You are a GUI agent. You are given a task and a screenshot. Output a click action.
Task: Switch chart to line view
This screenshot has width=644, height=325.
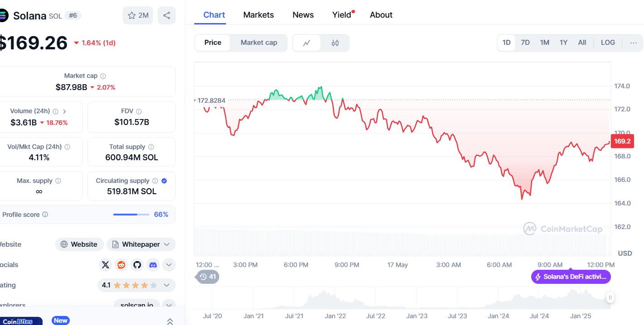[307, 43]
